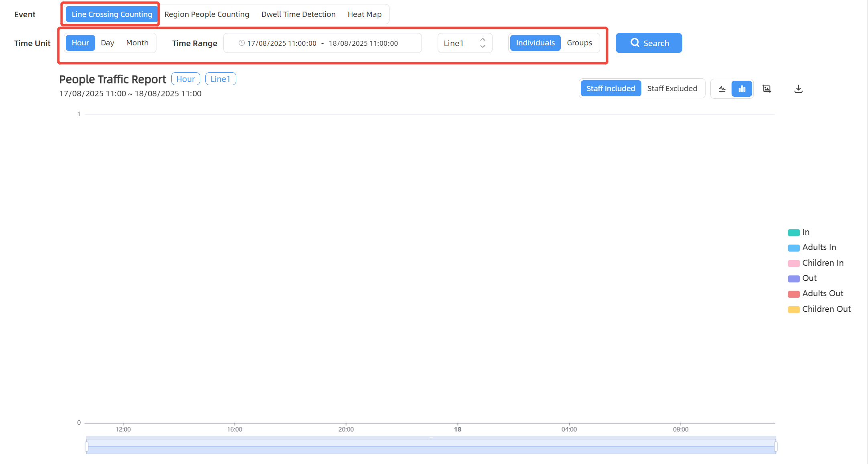The height and width of the screenshot is (464, 868).
Task: Hide the Children Out legend series
Action: pyautogui.click(x=826, y=309)
